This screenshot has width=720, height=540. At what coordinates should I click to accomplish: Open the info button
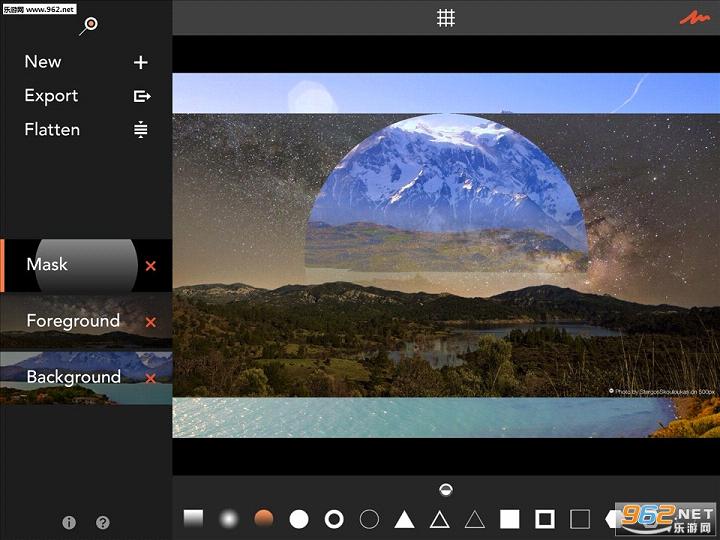69,522
